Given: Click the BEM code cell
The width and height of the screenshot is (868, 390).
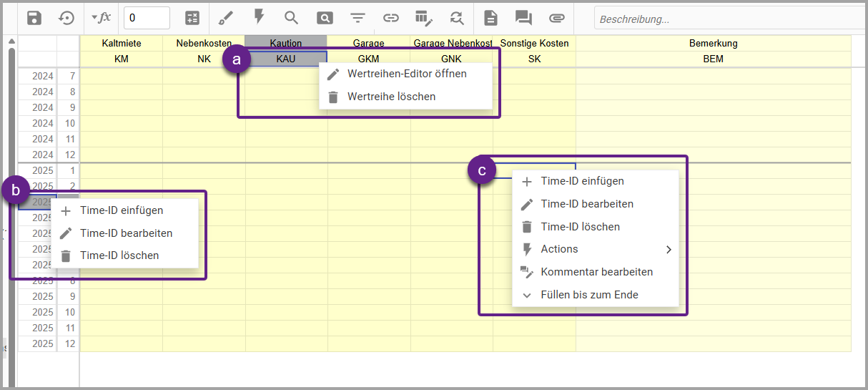Looking at the screenshot, I should 714,59.
